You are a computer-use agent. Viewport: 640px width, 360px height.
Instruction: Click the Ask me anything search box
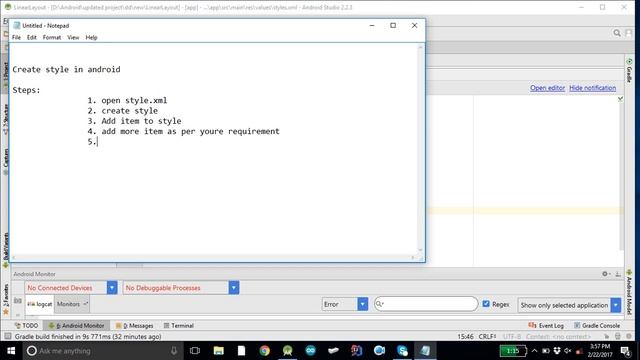tap(102, 351)
